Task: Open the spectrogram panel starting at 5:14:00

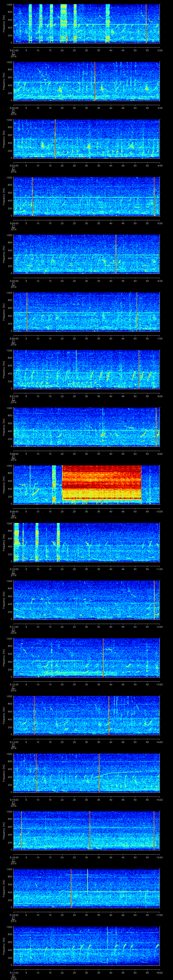Action: [86, 773]
